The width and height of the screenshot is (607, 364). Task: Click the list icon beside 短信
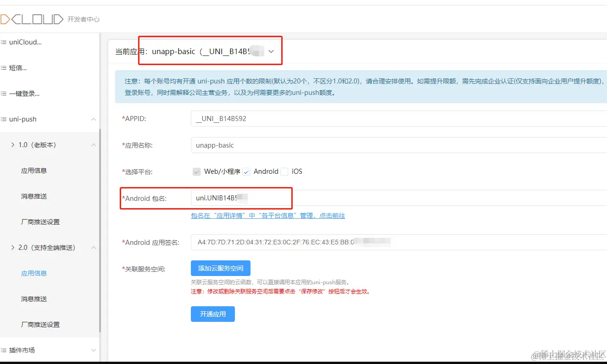coord(4,68)
